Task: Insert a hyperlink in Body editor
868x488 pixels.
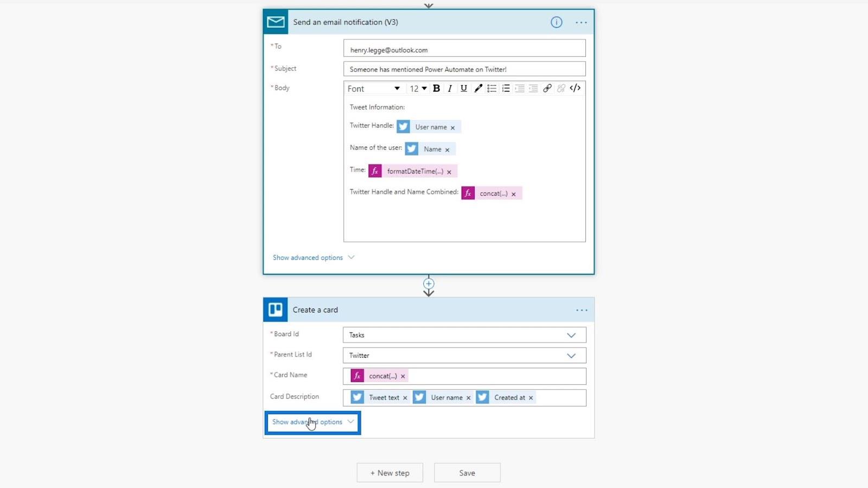Action: (547, 88)
